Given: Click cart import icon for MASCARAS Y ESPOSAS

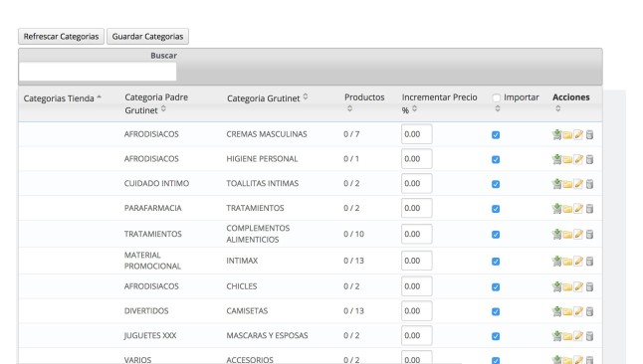Looking at the screenshot, I should point(556,336).
